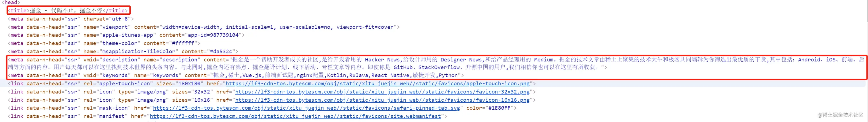Image resolution: width=868 pixels, height=122 pixels.
Task: Click the content="#da532c" value
Action: pos(208,51)
